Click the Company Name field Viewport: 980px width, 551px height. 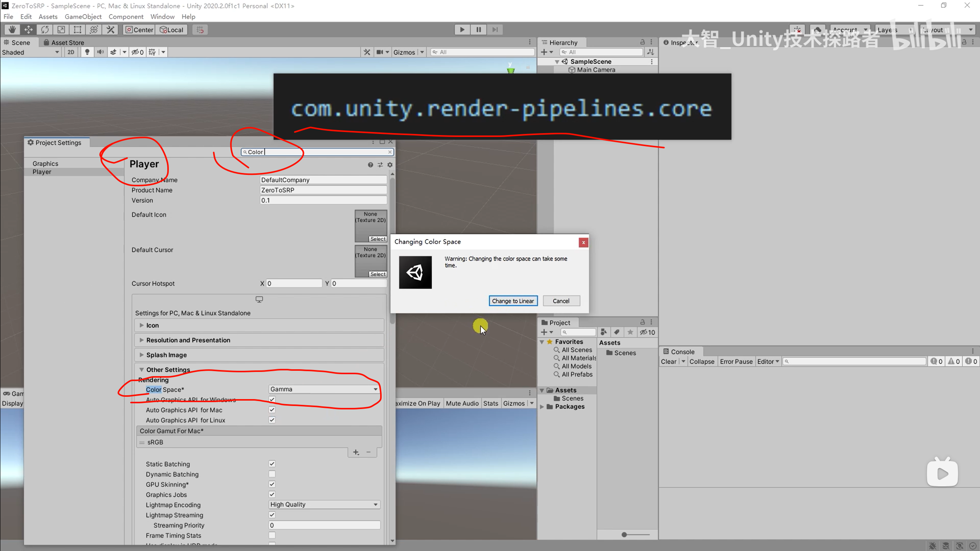[x=323, y=179]
